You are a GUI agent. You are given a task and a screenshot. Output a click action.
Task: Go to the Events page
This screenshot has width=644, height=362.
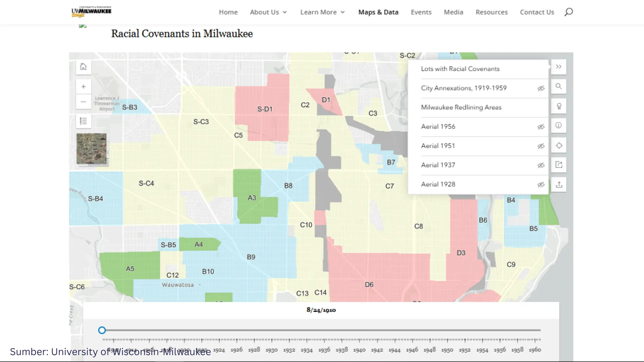421,12
